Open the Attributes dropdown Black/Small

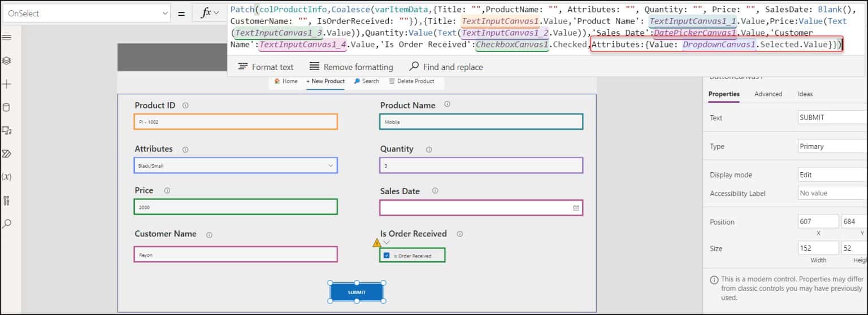pyautogui.click(x=236, y=165)
